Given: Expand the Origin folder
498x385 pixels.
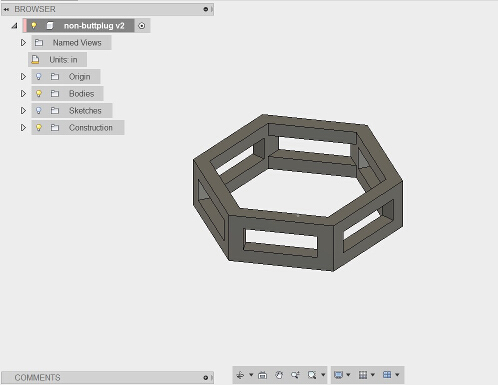Looking at the screenshot, I should (23, 77).
